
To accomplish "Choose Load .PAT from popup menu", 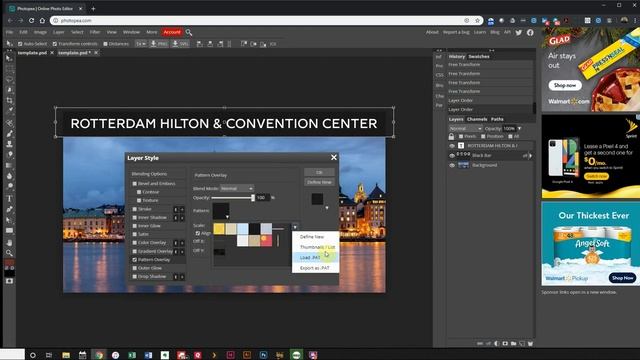I will tap(315, 258).
